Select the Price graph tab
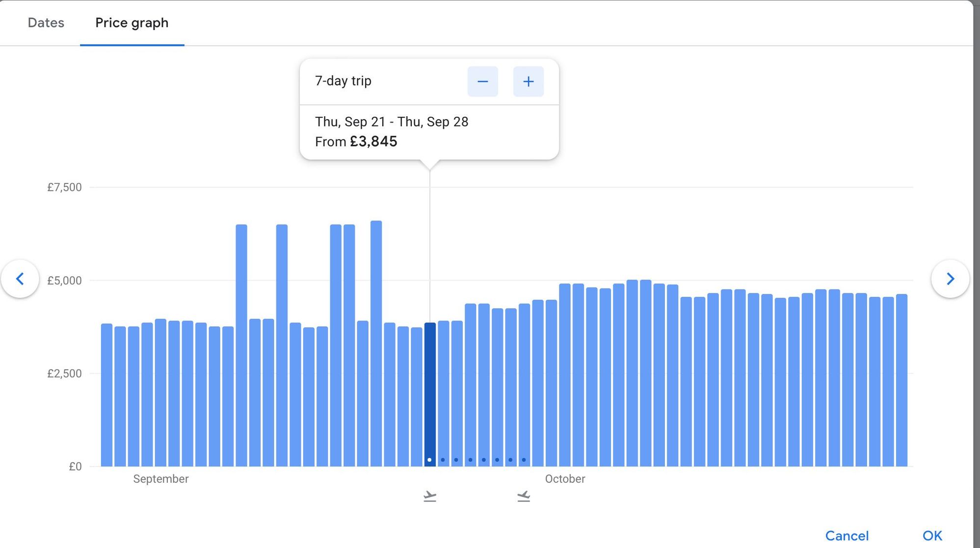The image size is (980, 548). click(132, 23)
